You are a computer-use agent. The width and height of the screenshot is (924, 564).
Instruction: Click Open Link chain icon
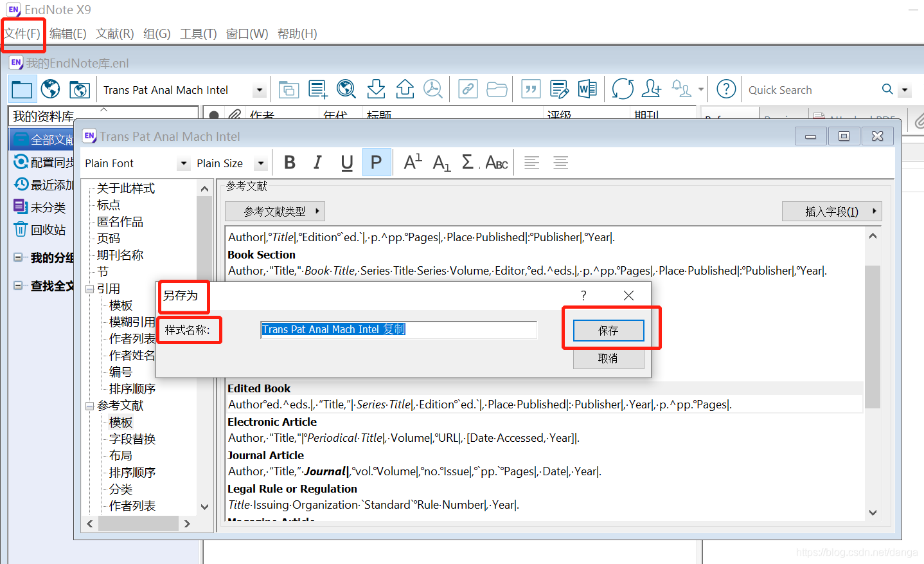pos(468,89)
